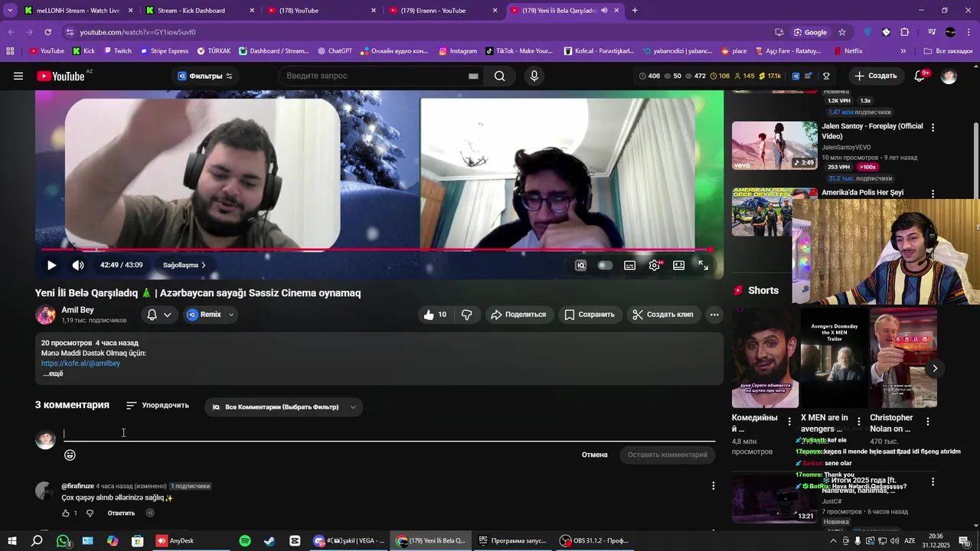Open Netflix bookmark

click(x=847, y=51)
